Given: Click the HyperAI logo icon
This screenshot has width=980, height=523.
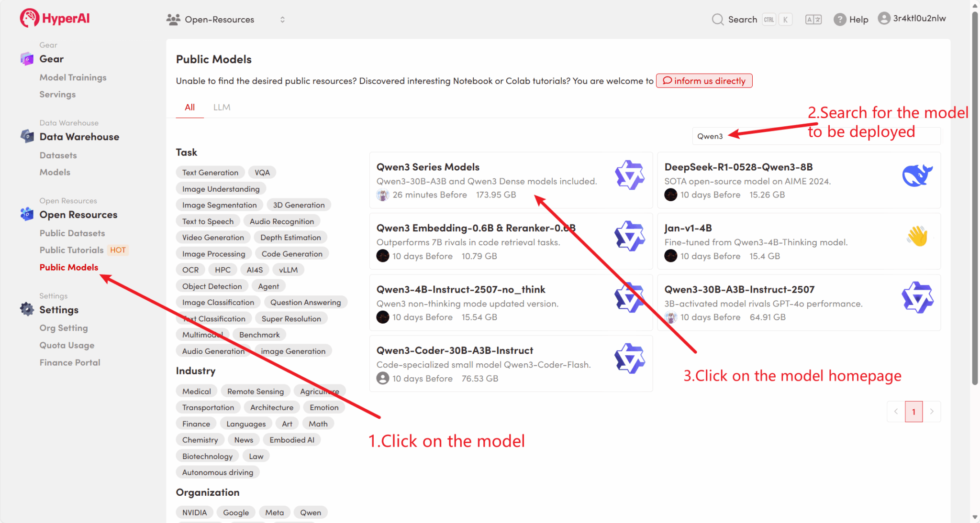Looking at the screenshot, I should point(29,18).
